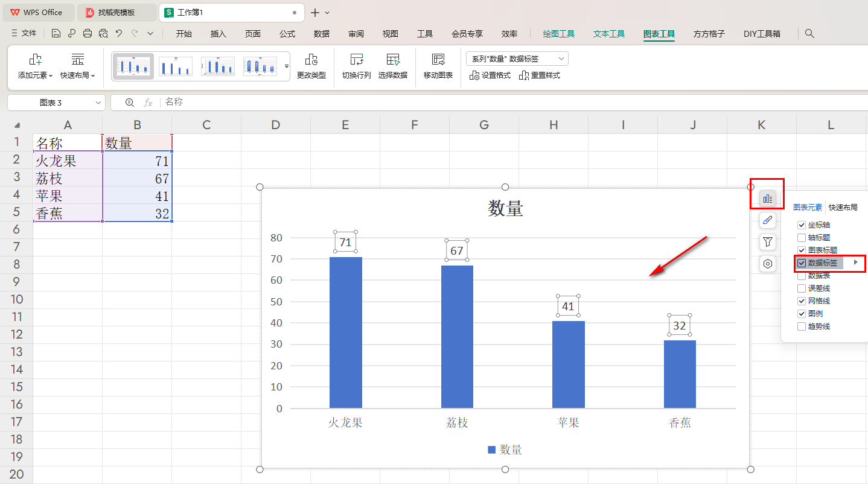
Task: Click 移动图表 (Move chart) icon
Action: (438, 60)
